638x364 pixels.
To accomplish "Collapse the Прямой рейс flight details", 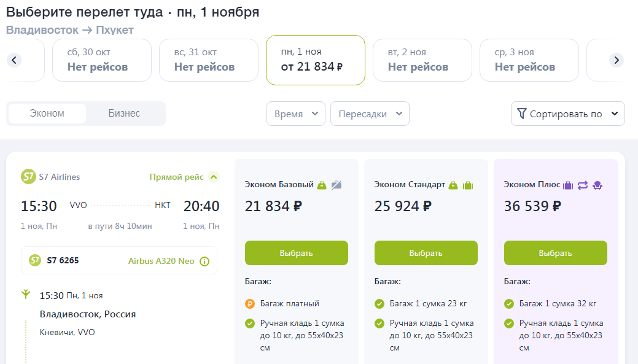I will tap(214, 177).
